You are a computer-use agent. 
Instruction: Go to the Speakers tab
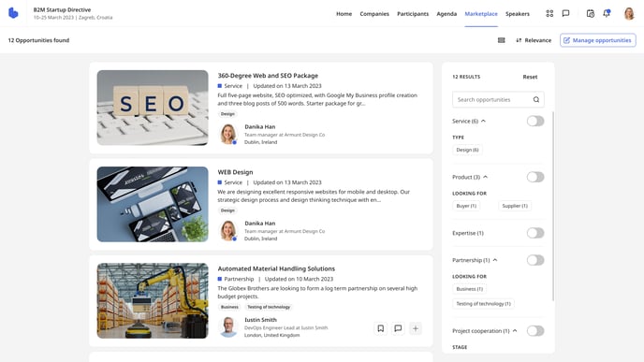tap(517, 13)
